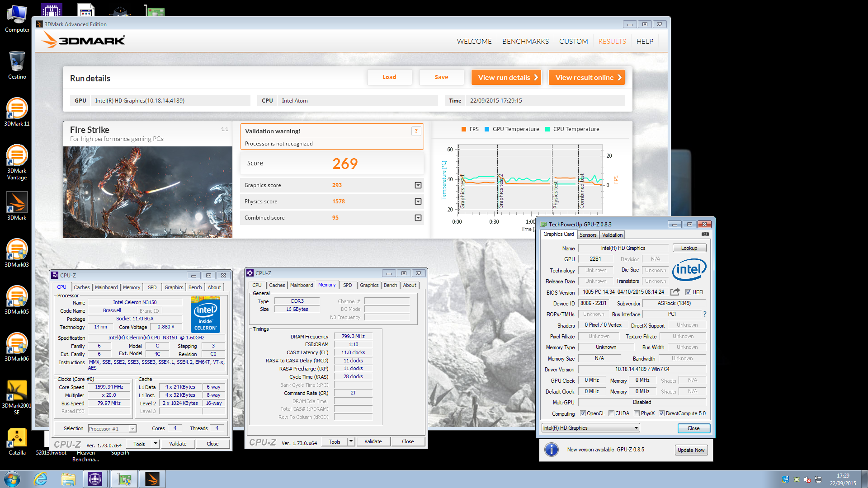Image resolution: width=868 pixels, height=488 pixels.
Task: Open the Windows Start button
Action: coord(12,479)
